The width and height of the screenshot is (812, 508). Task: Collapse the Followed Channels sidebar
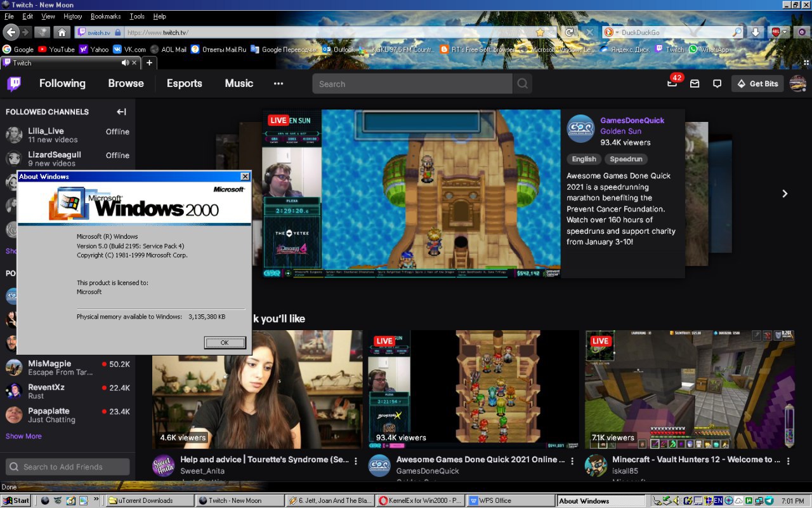click(121, 112)
